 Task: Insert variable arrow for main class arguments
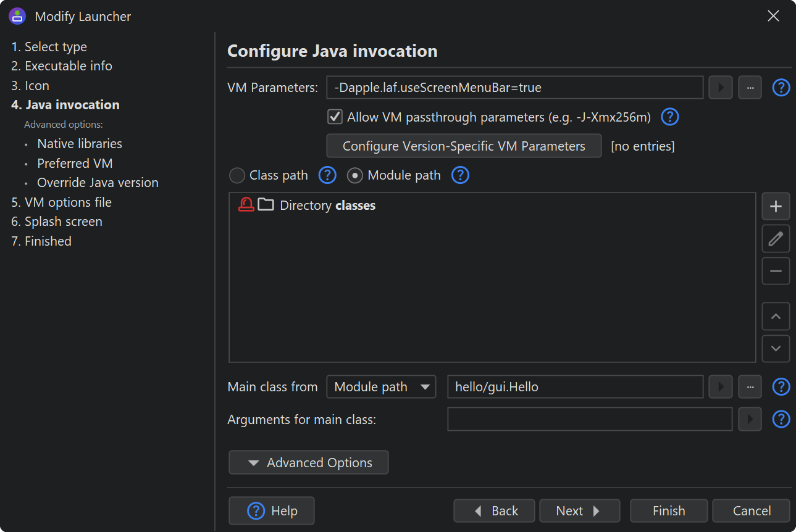tap(750, 420)
